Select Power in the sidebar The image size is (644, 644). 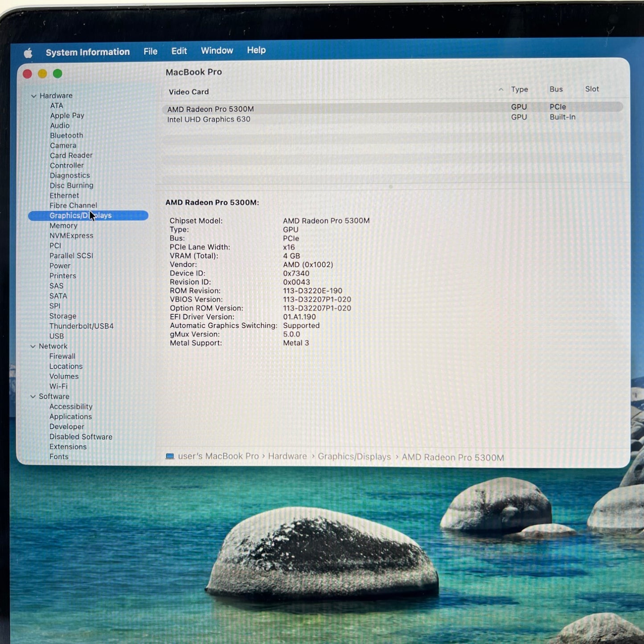(60, 266)
